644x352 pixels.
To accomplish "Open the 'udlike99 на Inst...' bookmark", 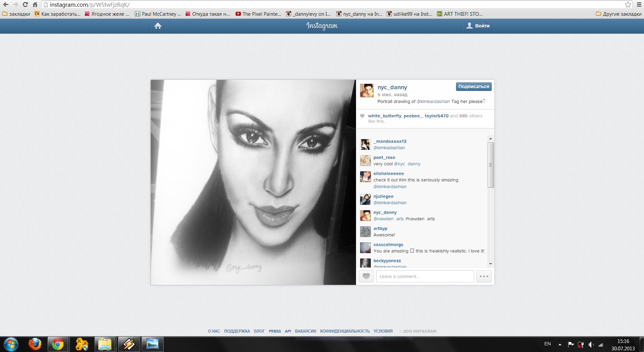I will [x=409, y=14].
